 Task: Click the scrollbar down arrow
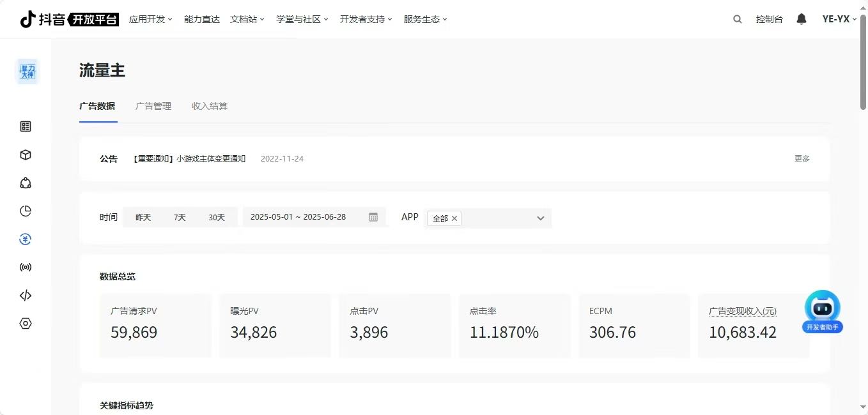click(863, 407)
